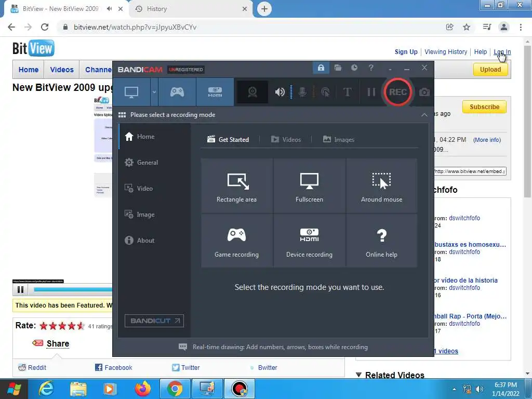This screenshot has width=532, height=399.
Task: Select Bandicam screen recording mode icon
Action: [131, 92]
